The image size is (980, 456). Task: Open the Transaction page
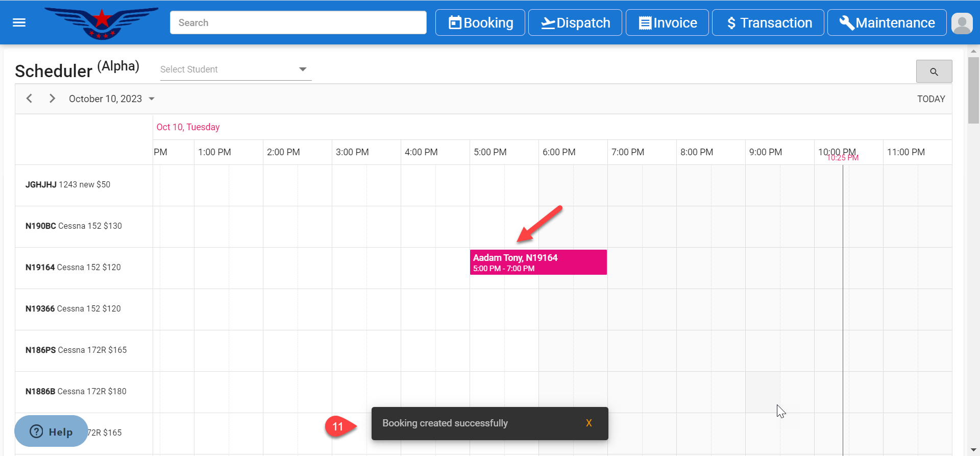(x=768, y=23)
